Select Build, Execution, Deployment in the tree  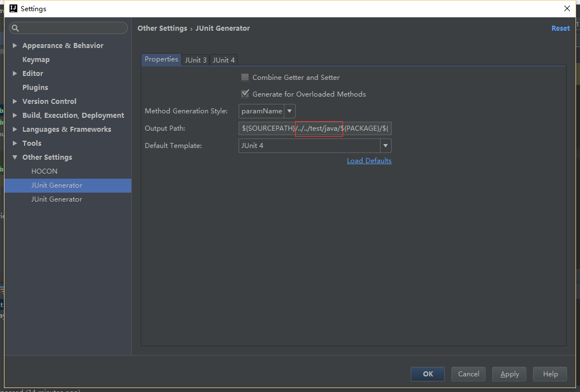pyautogui.click(x=73, y=116)
